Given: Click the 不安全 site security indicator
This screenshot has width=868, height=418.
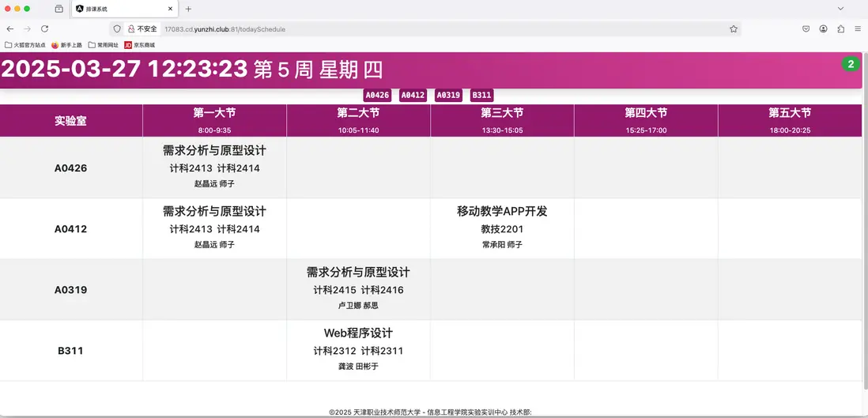Looking at the screenshot, I should click(143, 28).
